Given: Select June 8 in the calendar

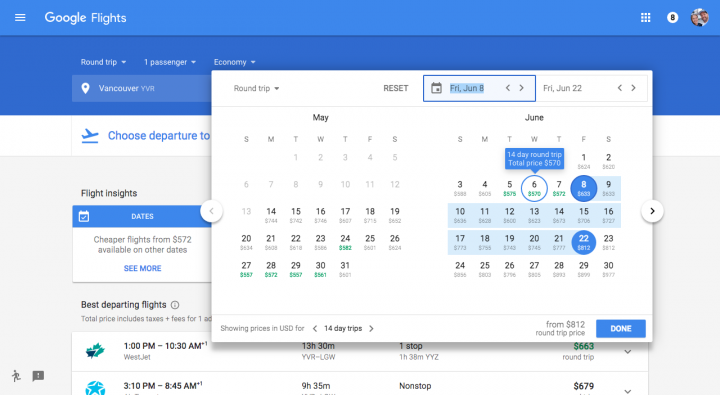Looking at the screenshot, I should click(584, 188).
